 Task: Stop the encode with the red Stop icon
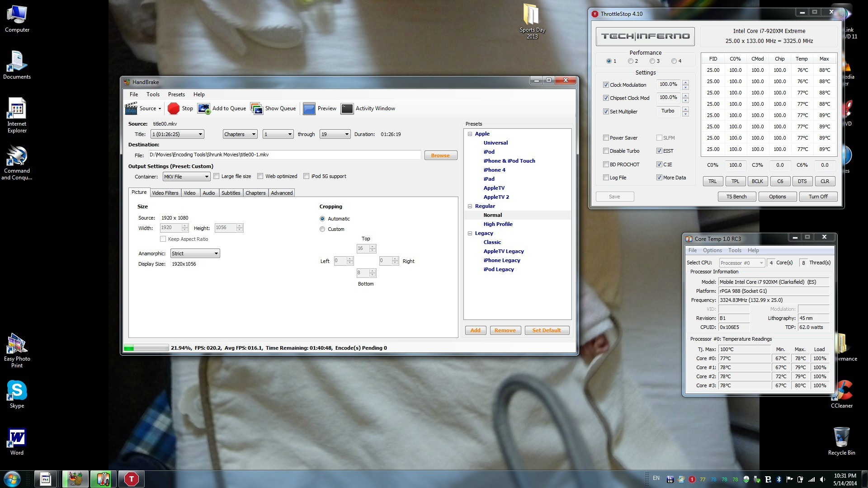click(x=174, y=108)
